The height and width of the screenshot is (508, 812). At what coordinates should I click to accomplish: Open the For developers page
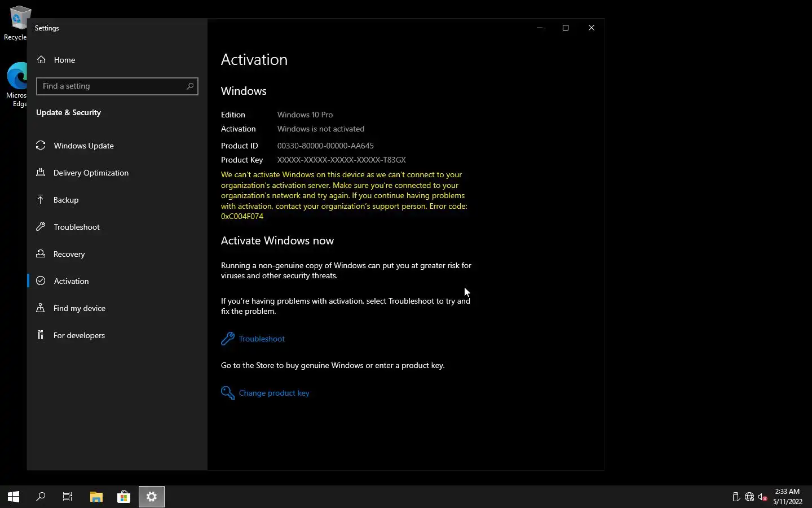(117, 335)
